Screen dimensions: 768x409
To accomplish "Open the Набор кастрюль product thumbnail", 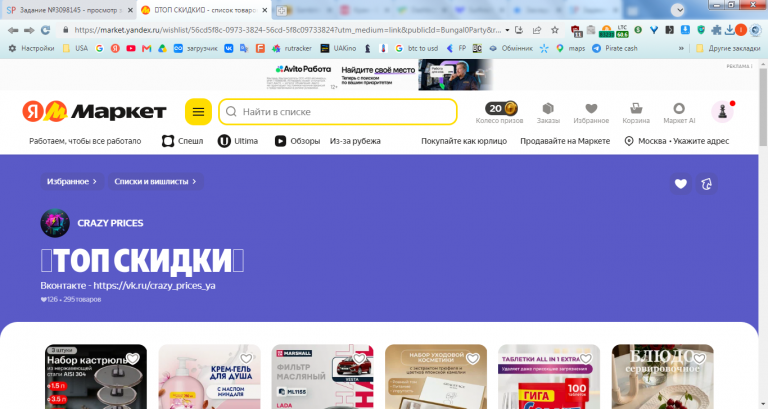I will [96, 377].
